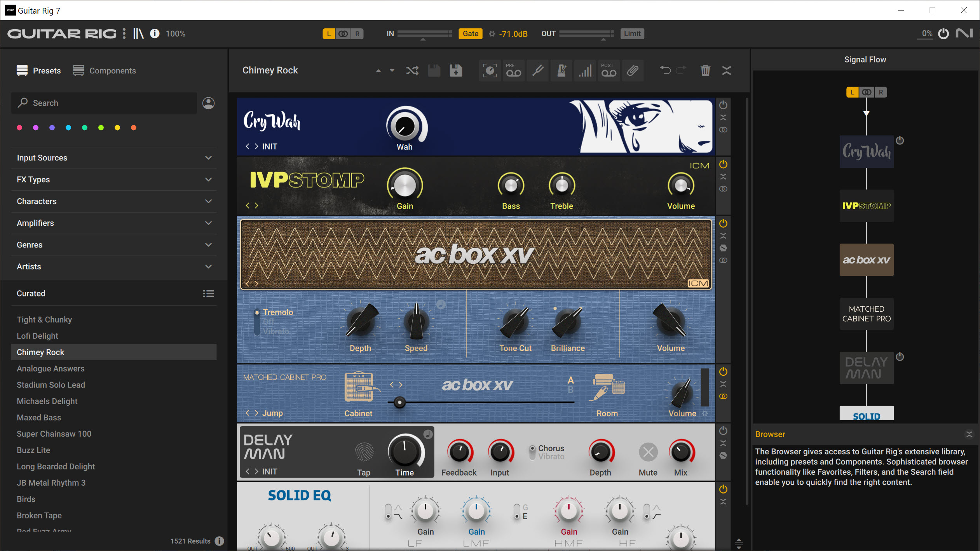Click the undo arrow icon
Screen dimensions: 980x551
665,70
